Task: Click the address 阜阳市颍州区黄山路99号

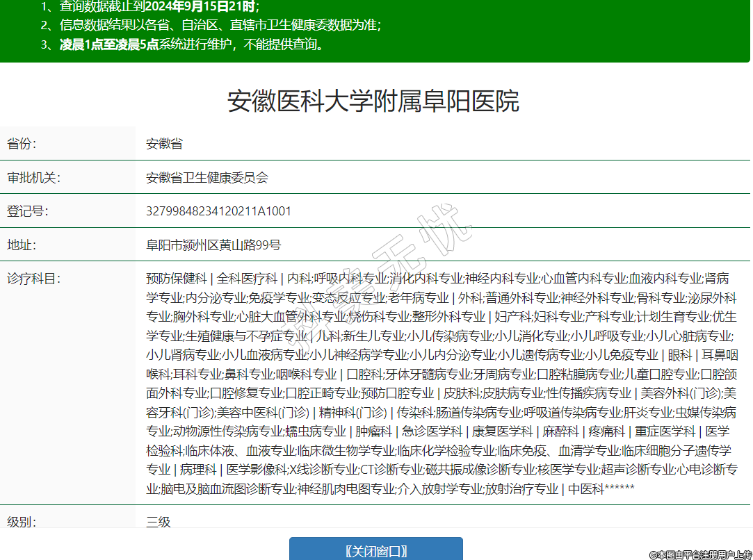Action: 213,245
